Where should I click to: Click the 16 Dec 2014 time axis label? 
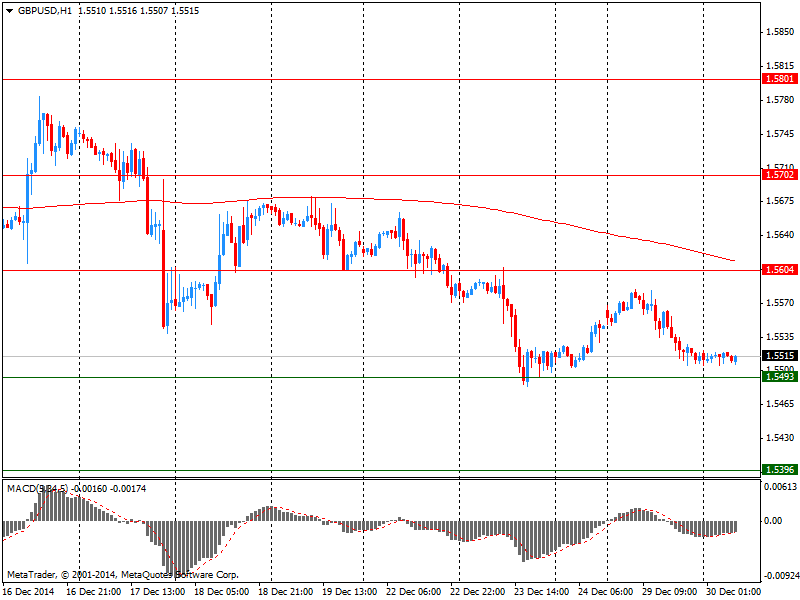tap(31, 591)
